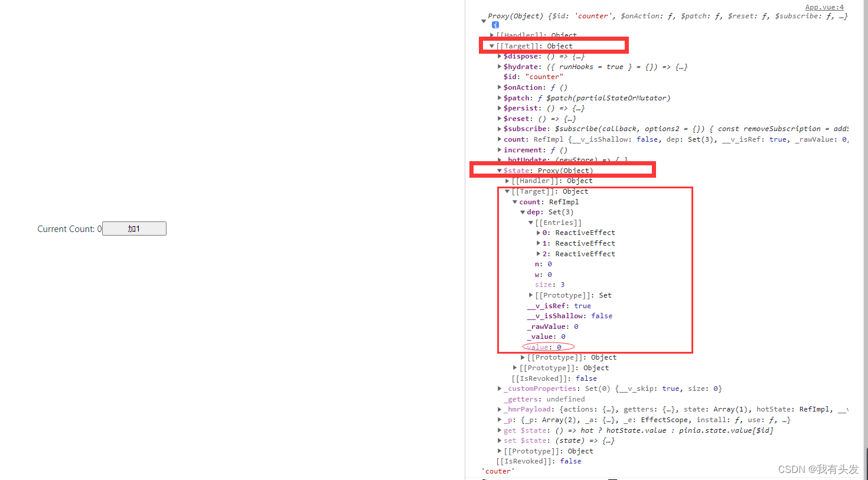Select the $id: "counter" line

point(533,77)
